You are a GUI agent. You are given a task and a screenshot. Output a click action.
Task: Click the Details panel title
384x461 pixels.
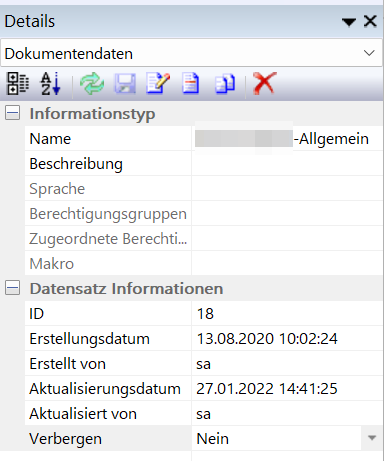30,21
